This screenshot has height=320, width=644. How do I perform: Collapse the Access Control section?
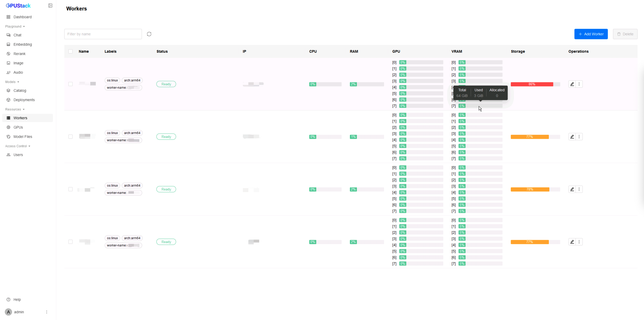pos(29,146)
